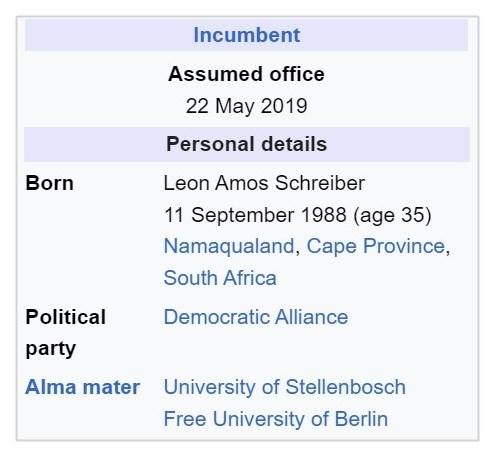Click the Alma mater label link

coord(82,387)
